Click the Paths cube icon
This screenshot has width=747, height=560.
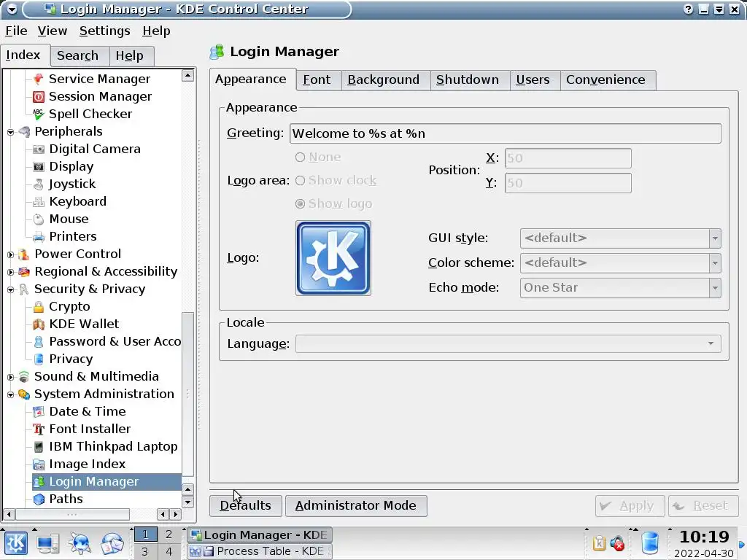coord(39,499)
